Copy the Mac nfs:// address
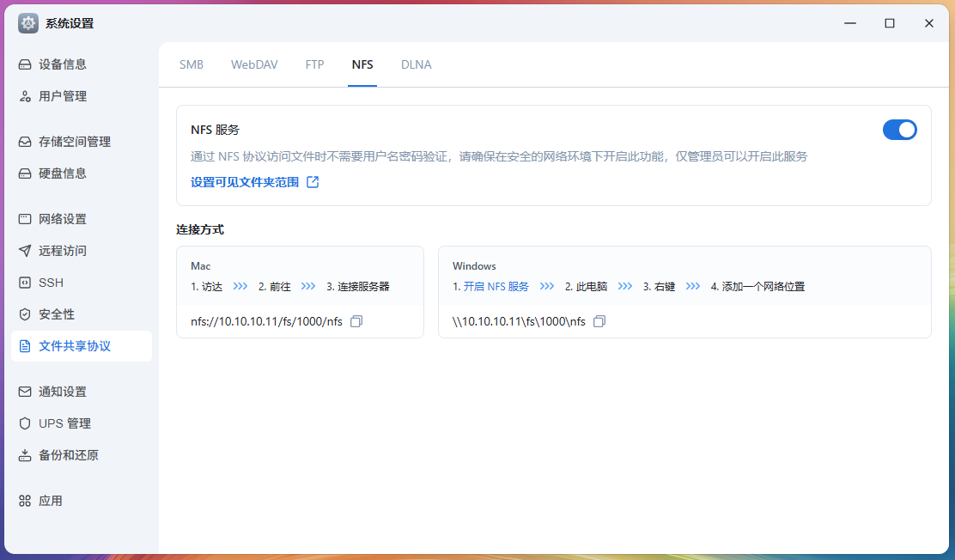The height and width of the screenshot is (560, 955). [357, 321]
